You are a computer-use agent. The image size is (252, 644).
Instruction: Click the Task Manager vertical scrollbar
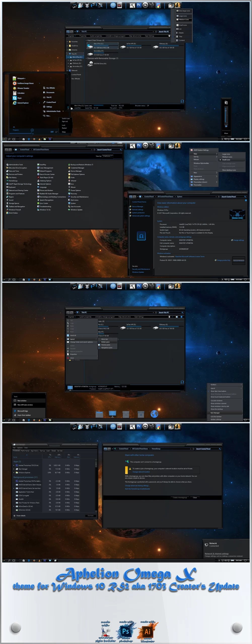[x=96, y=486]
